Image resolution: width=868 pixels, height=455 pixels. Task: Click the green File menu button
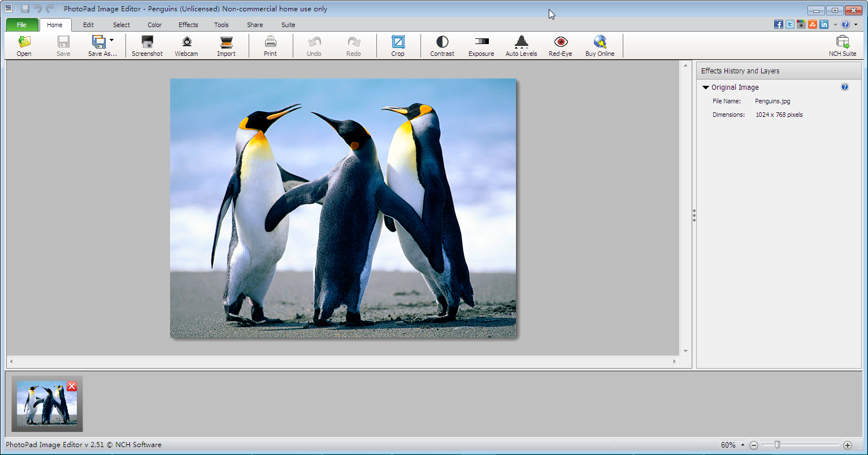(21, 25)
